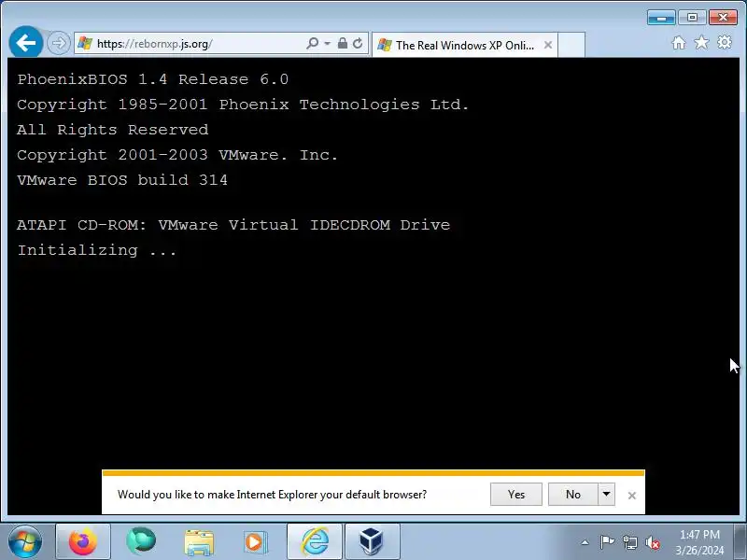Open Favorites star icon
The width and height of the screenshot is (747, 560).
[x=701, y=43]
